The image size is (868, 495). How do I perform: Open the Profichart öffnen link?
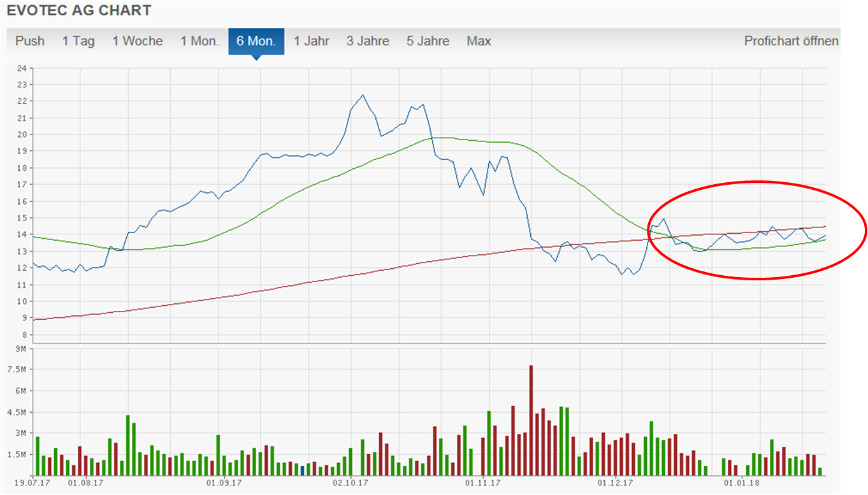[x=792, y=41]
